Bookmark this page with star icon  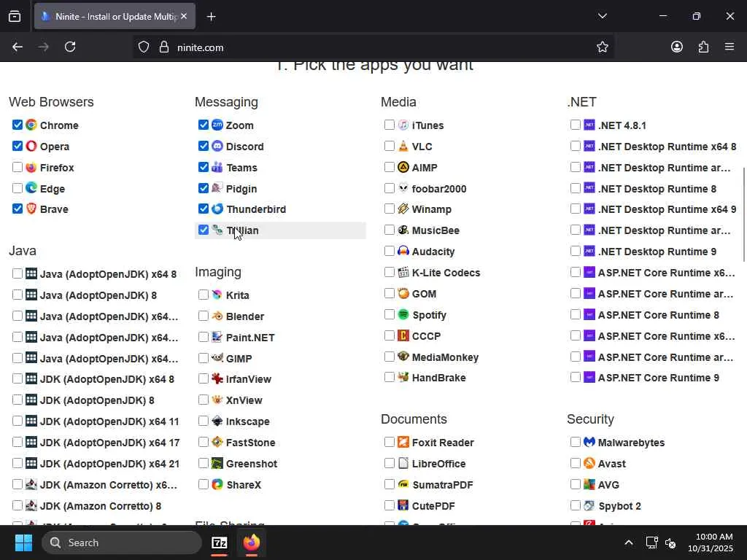602,47
